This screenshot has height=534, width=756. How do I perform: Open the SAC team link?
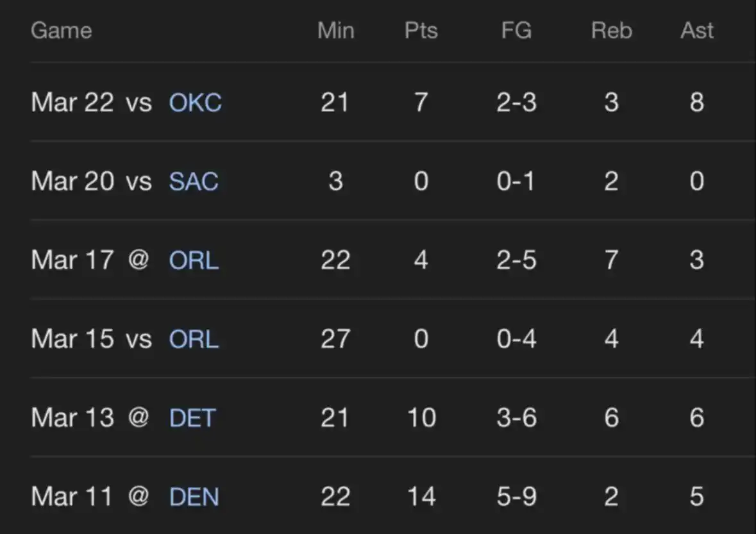[x=194, y=181]
